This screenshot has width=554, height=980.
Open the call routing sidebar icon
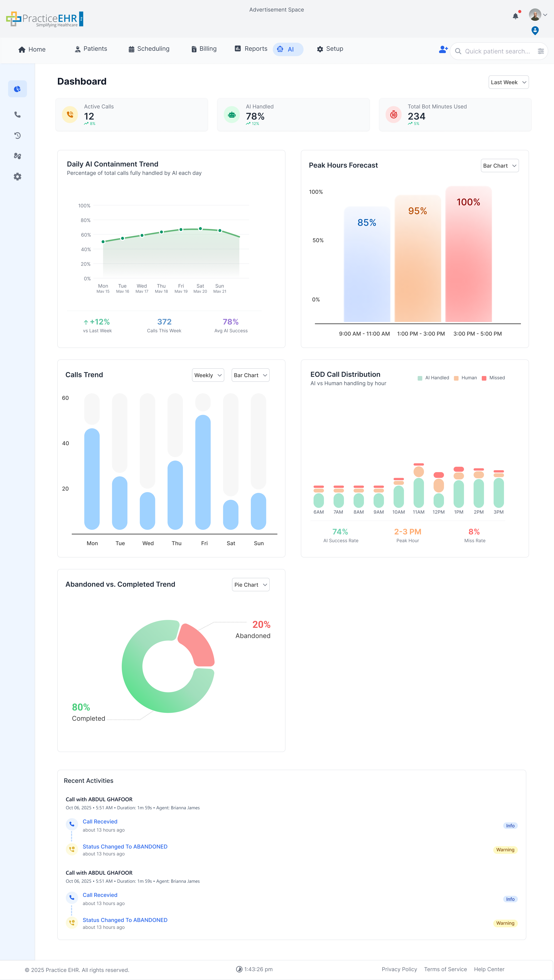[18, 156]
